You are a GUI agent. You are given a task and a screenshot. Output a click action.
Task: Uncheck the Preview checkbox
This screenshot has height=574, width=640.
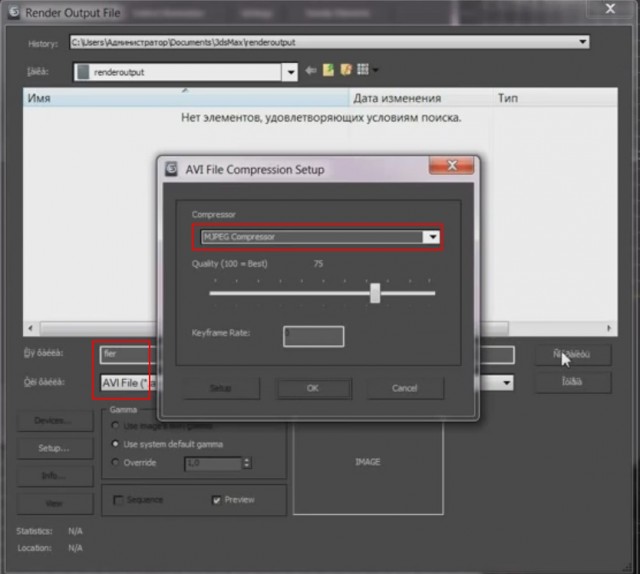[x=216, y=500]
